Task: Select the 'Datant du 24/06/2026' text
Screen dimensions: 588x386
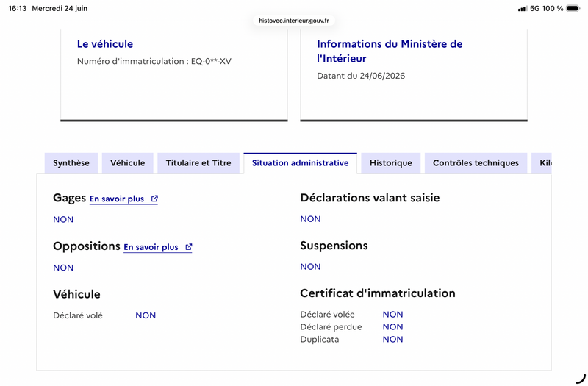Action: (361, 76)
